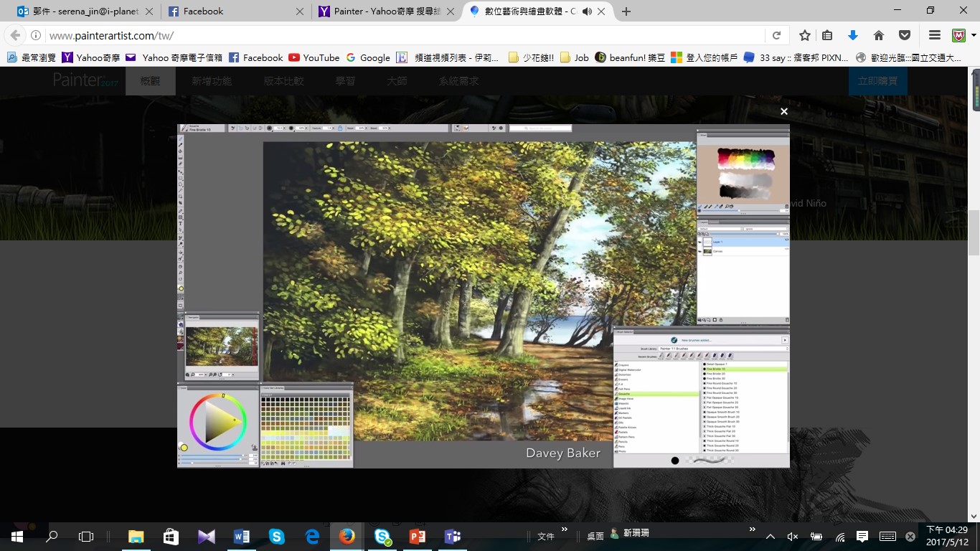Open the beanfun! 樂豆 bookmark
This screenshot has height=551, width=980.
click(x=630, y=57)
